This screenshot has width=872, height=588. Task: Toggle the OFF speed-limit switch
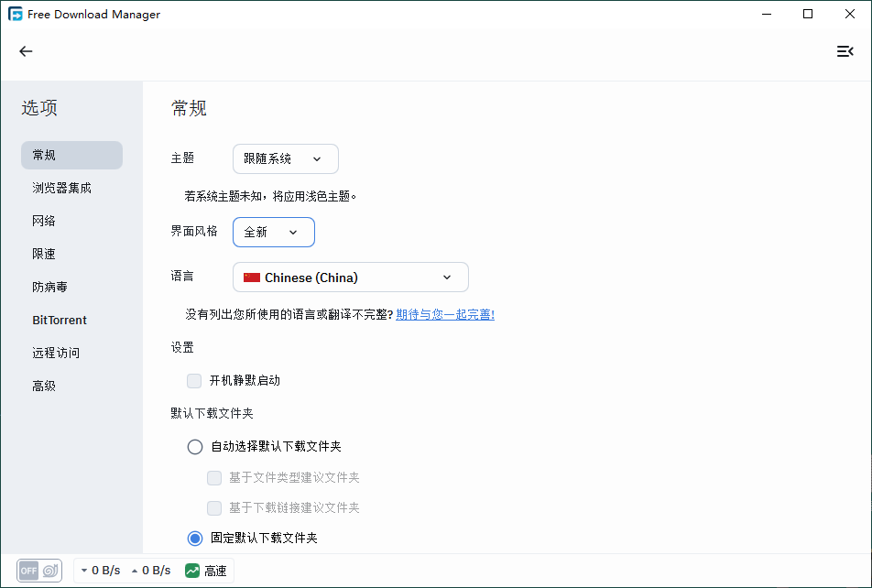pos(29,571)
